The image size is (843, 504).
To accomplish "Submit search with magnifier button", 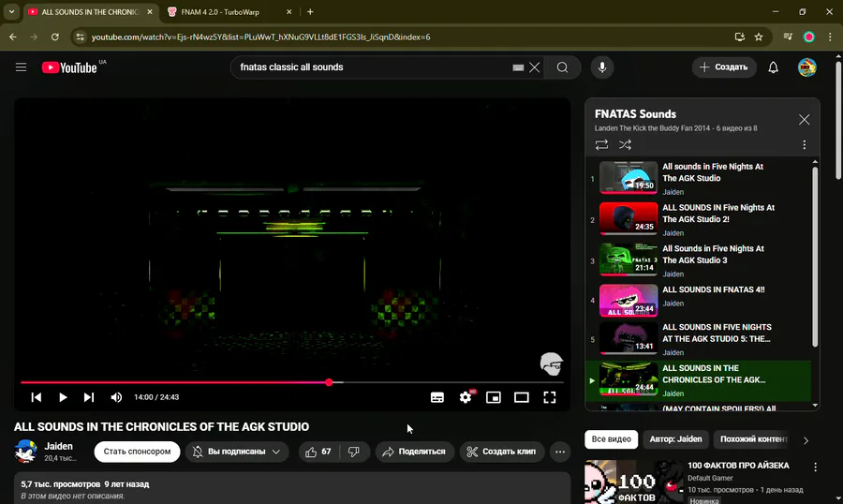I will [x=562, y=67].
